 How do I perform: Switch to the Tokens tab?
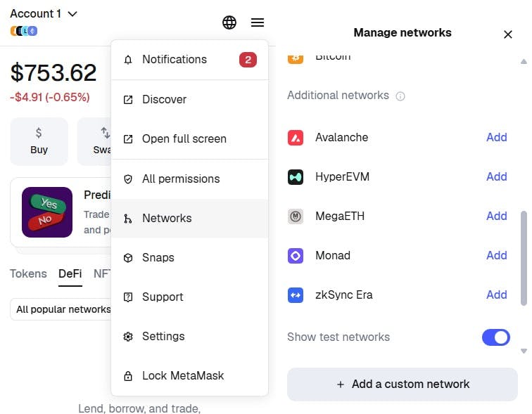pyautogui.click(x=28, y=273)
